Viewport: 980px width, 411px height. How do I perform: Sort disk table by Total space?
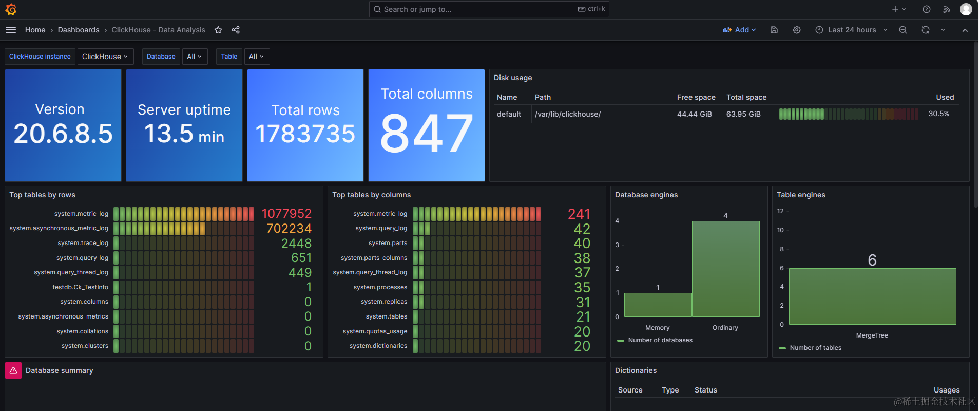(x=746, y=97)
